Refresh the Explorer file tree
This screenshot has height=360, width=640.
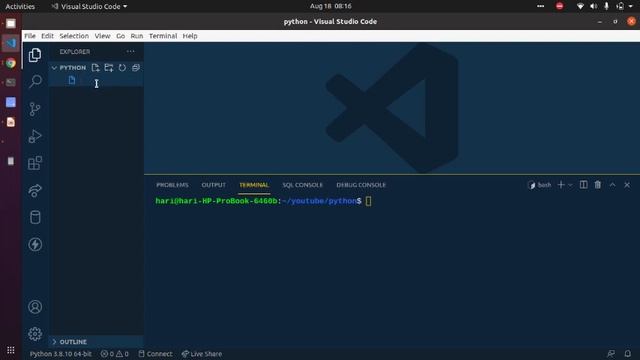(122, 68)
